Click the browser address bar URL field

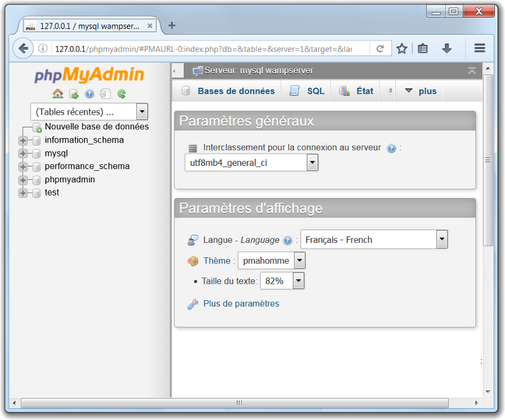pyautogui.click(x=203, y=49)
